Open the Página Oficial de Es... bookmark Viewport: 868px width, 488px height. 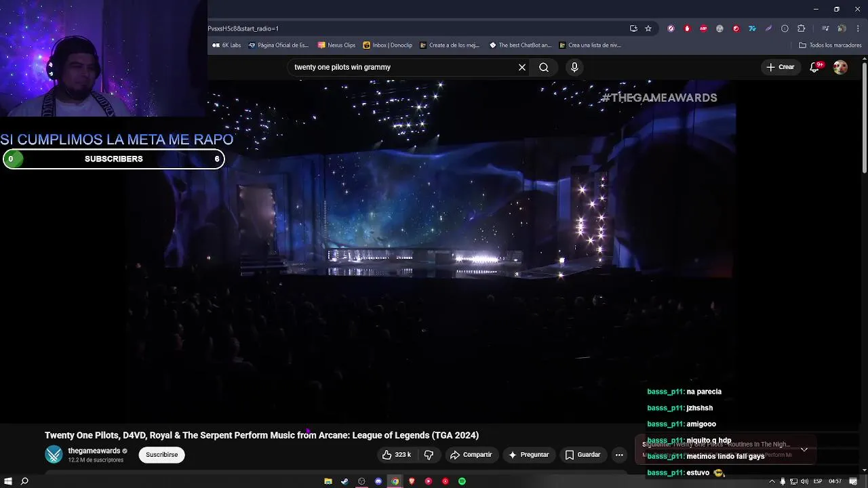pos(278,45)
